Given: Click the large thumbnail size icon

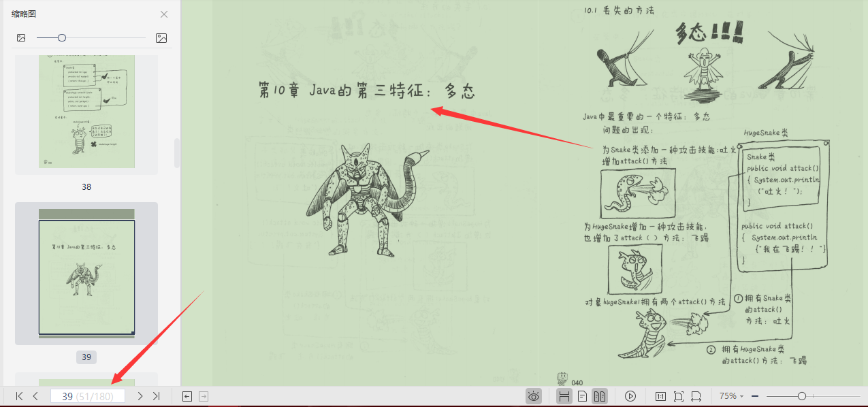Looking at the screenshot, I should pos(161,38).
